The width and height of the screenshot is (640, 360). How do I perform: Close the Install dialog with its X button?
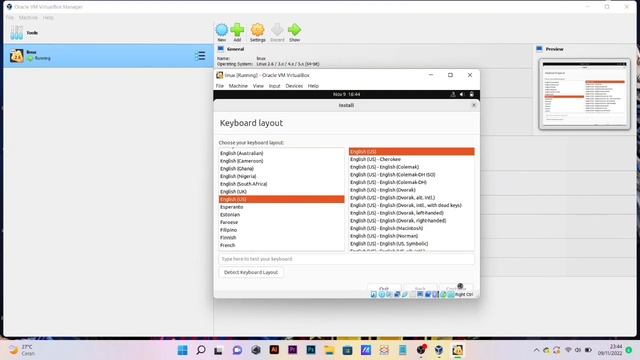pos(474,105)
